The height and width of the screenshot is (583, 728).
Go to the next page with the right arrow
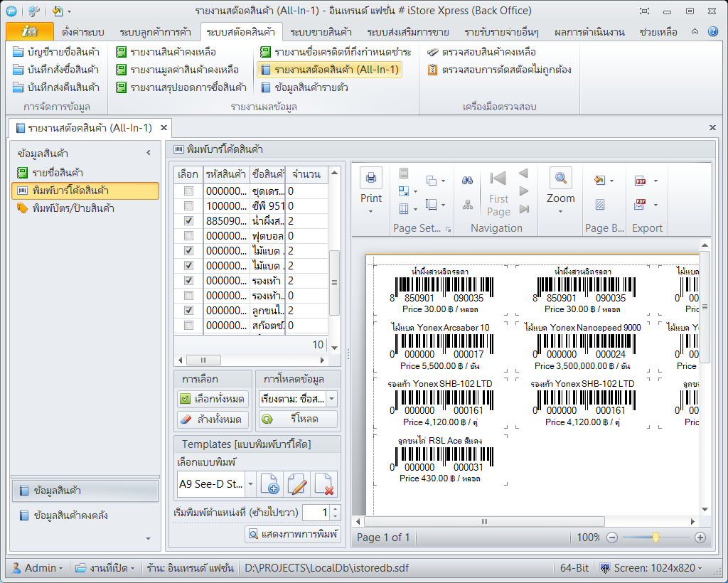[524, 191]
